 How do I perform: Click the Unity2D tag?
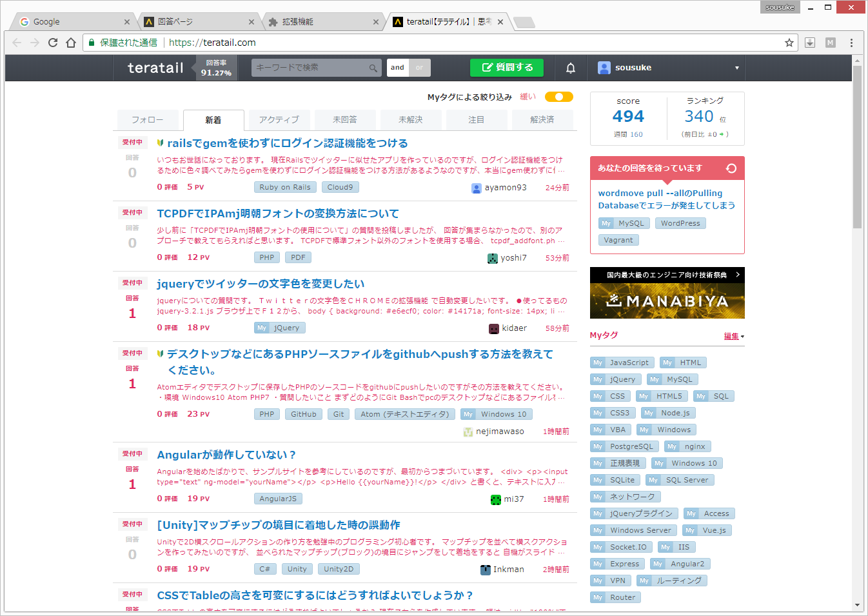click(x=339, y=569)
